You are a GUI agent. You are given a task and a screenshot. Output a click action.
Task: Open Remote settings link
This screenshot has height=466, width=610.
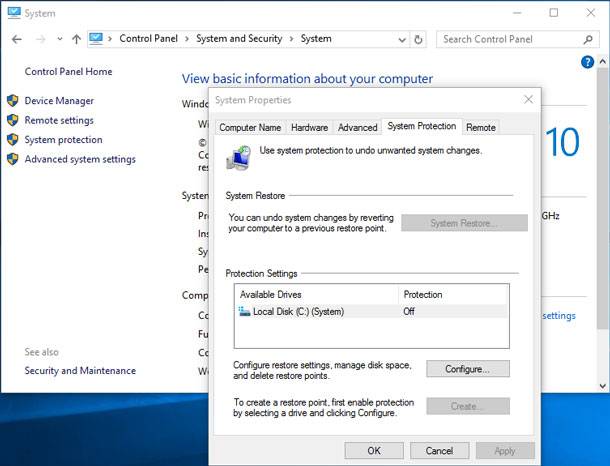[x=59, y=120]
